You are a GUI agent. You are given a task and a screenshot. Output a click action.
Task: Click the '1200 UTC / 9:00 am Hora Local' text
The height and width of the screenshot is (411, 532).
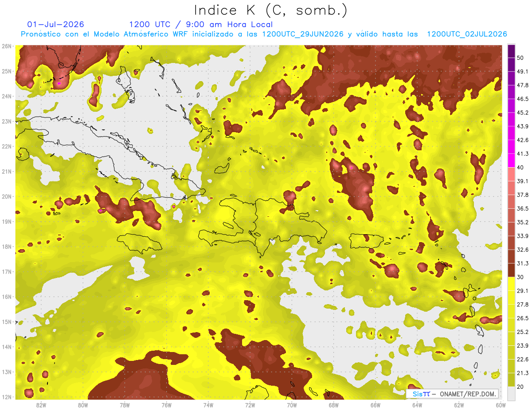coord(201,24)
